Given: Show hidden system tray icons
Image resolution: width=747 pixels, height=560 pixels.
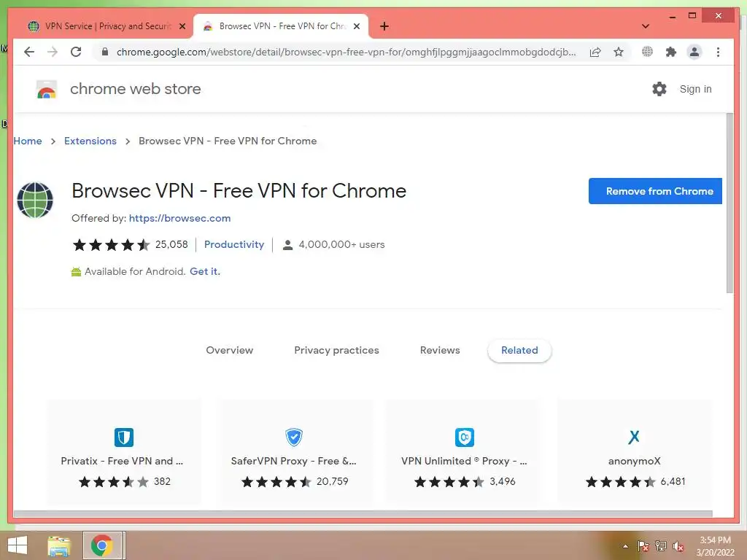Looking at the screenshot, I should coord(625,546).
